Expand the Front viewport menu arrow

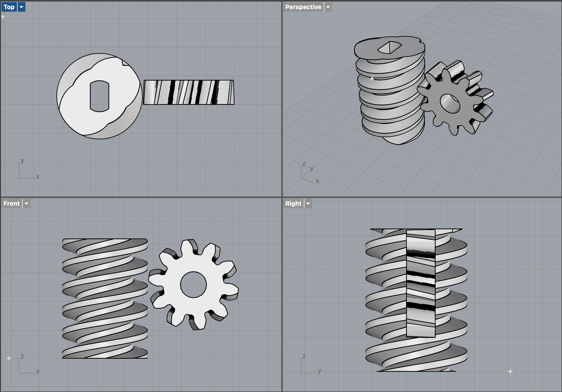click(26, 204)
